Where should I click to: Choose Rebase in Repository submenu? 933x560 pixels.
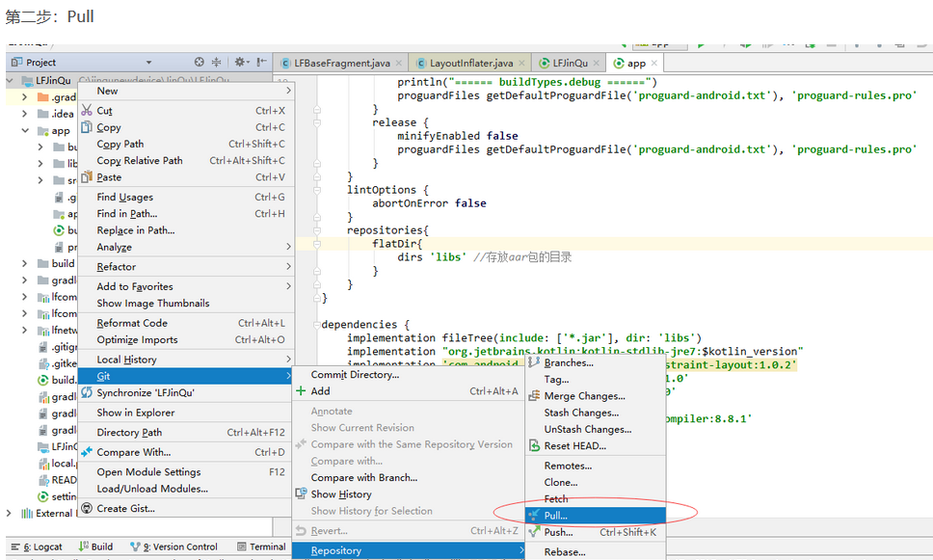(x=595, y=551)
